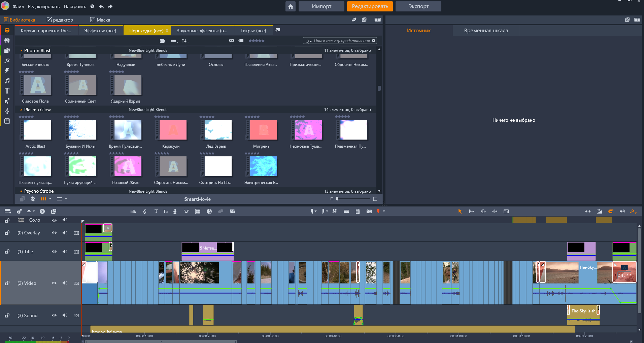Open SmartMovie panel
Viewport: 644px width, 343px height.
197,199
